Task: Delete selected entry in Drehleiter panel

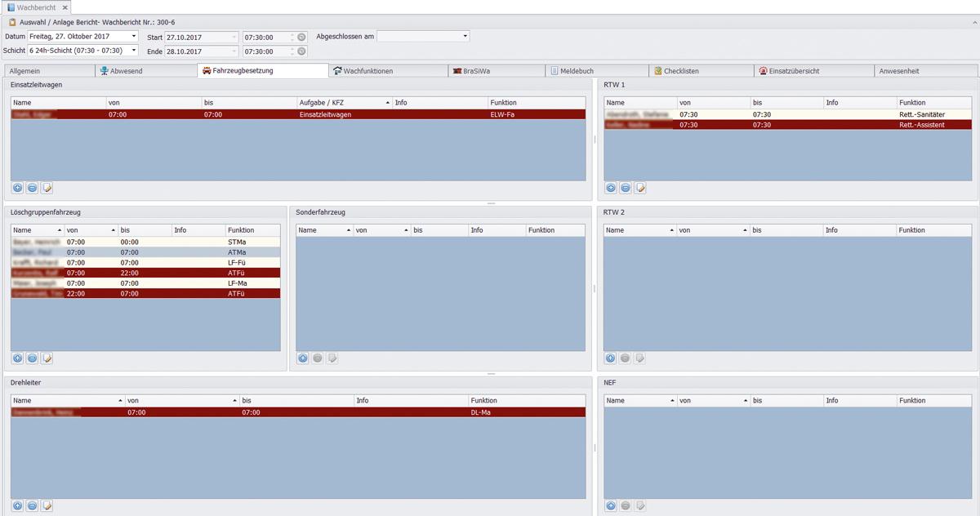Action: click(33, 506)
